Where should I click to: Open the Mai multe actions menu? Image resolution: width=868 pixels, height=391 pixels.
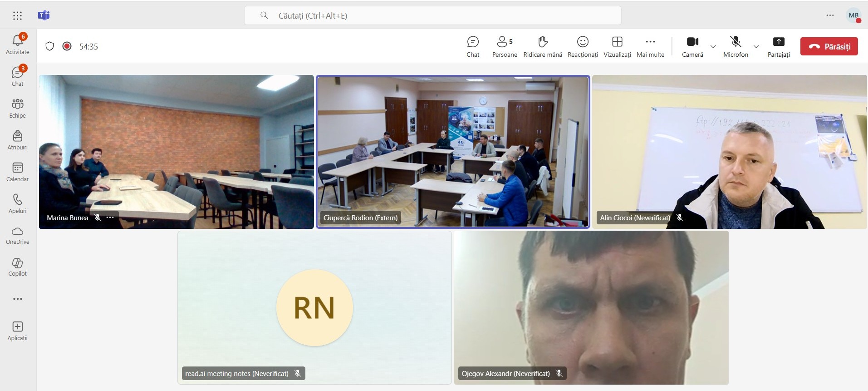click(650, 47)
